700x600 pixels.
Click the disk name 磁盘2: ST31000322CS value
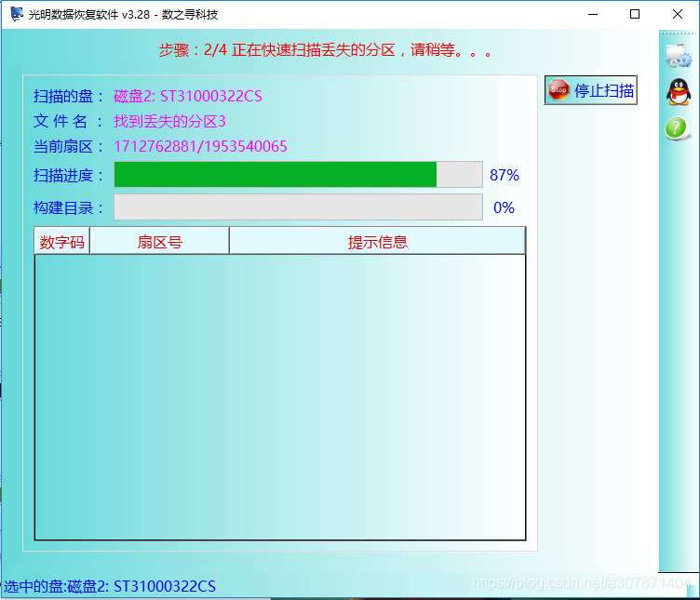pyautogui.click(x=188, y=96)
